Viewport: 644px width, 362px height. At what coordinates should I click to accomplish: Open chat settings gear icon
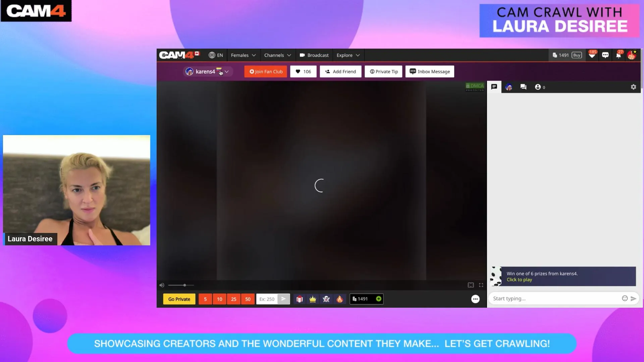pos(633,87)
